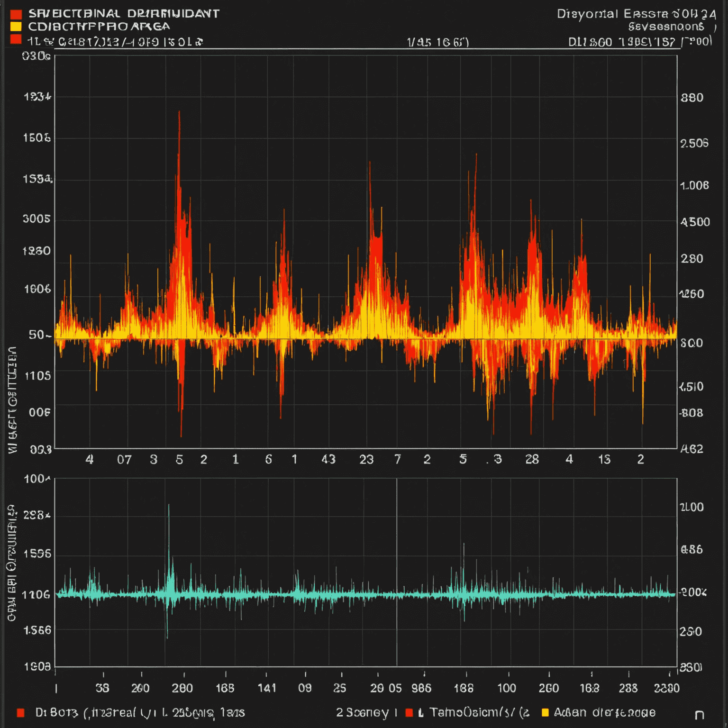Click the yellow swatch beside CDIBCTNFPRO legend entry

(x=16, y=26)
